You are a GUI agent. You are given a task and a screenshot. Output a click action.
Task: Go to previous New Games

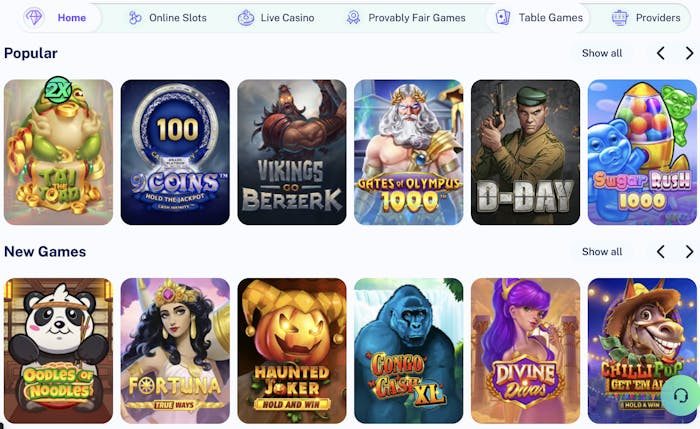pos(661,252)
